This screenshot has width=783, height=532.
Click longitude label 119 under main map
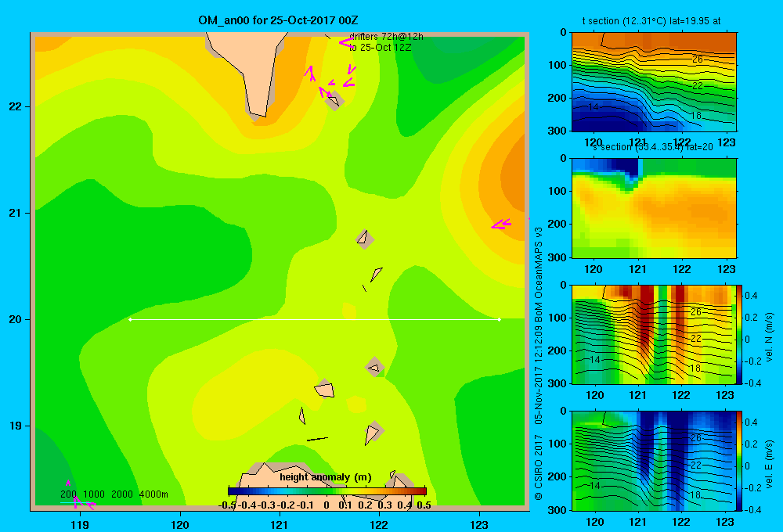pyautogui.click(x=80, y=524)
